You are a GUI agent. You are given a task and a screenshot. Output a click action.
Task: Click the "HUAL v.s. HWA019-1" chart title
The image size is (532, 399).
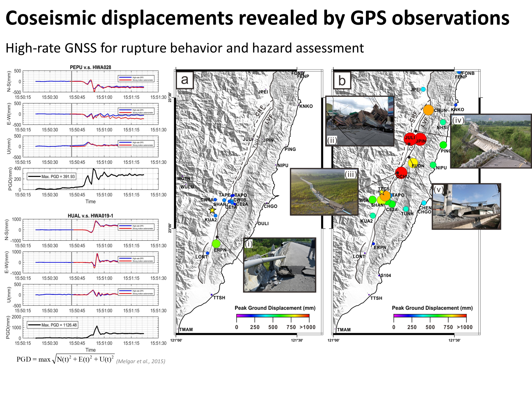click(x=90, y=216)
